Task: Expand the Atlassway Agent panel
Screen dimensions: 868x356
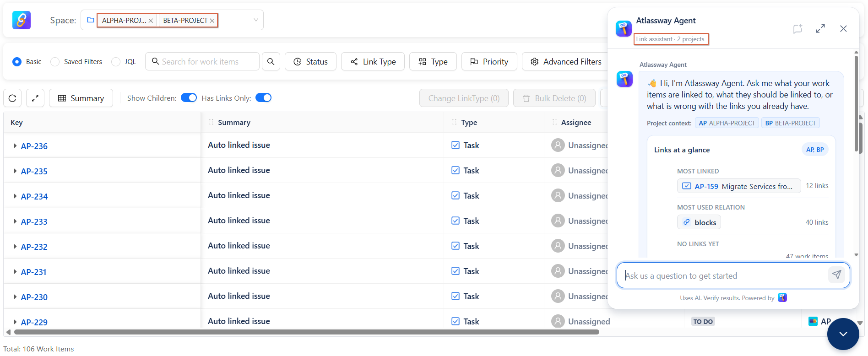Action: point(820,29)
